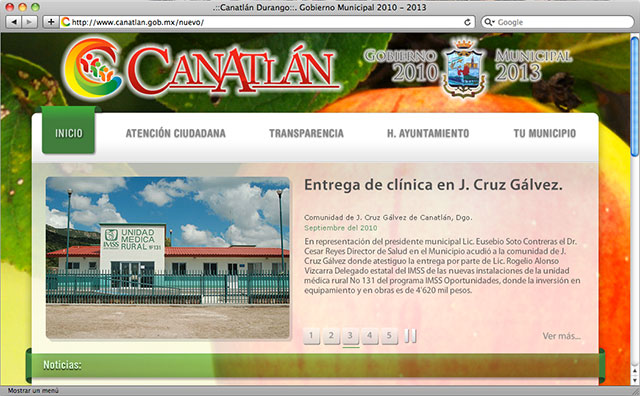Screen dimensions: 640x396
Task: Click the reload page icon in address bar
Action: pos(467,22)
